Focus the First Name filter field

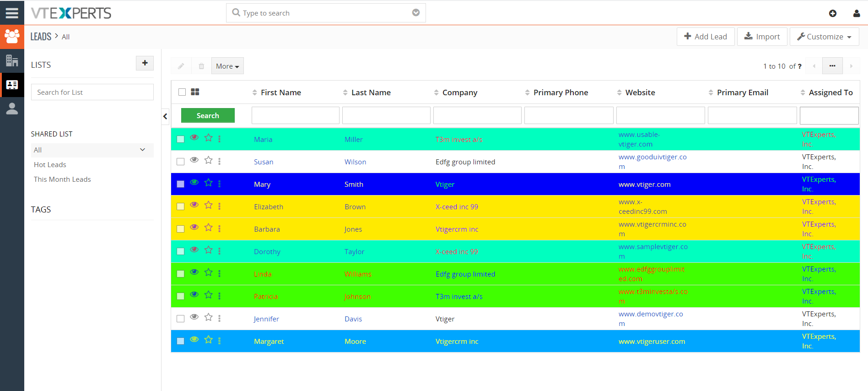(296, 115)
